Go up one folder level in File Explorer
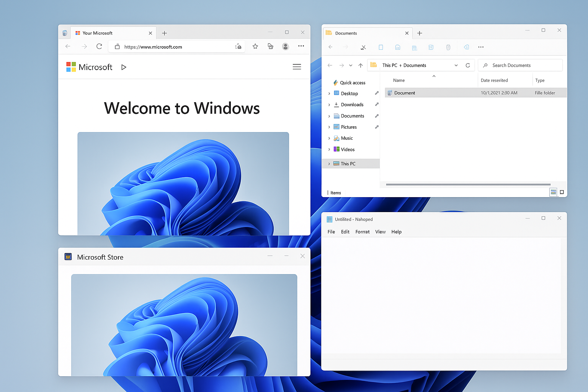Image resolution: width=588 pixels, height=392 pixels. click(360, 65)
